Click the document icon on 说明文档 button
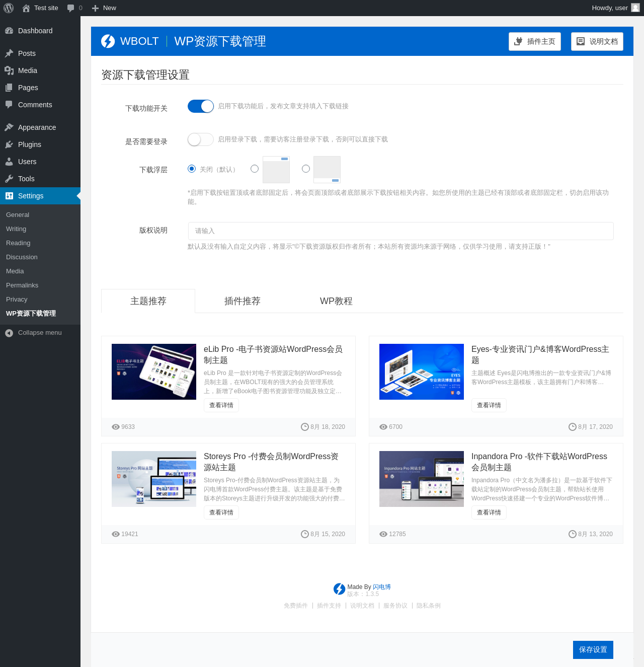Screen dimensions: 644x667 click(x=581, y=41)
